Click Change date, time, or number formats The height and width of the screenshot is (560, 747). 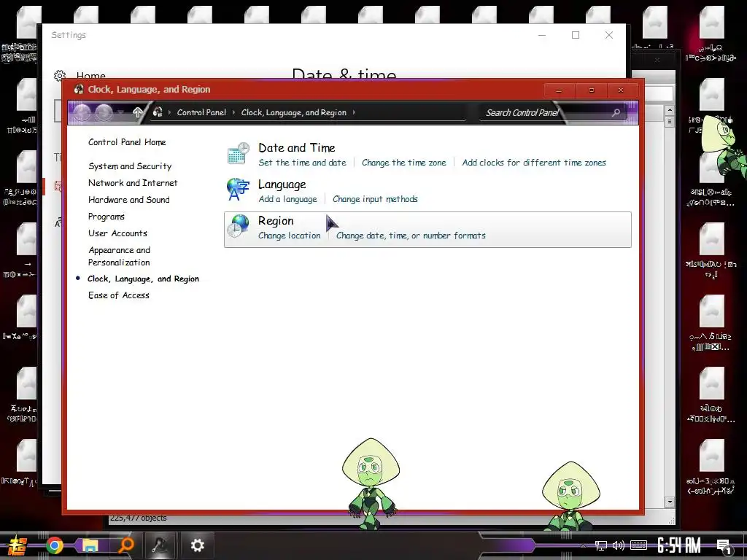411,236
